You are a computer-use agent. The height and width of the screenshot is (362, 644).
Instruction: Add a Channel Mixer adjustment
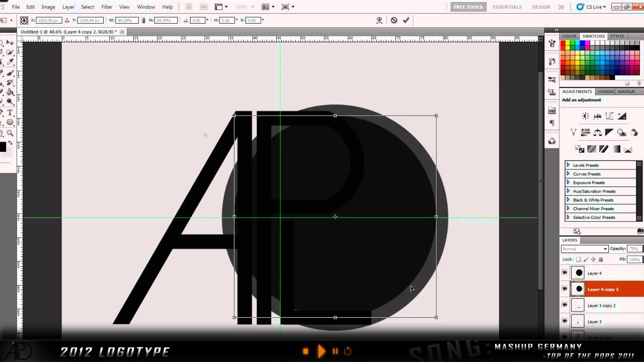point(634,133)
